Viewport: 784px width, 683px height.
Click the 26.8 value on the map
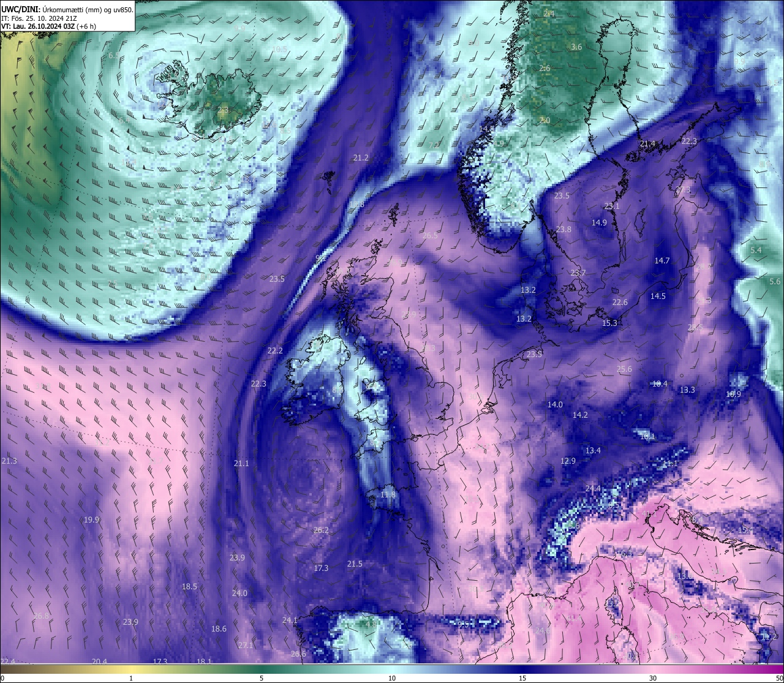click(41, 616)
